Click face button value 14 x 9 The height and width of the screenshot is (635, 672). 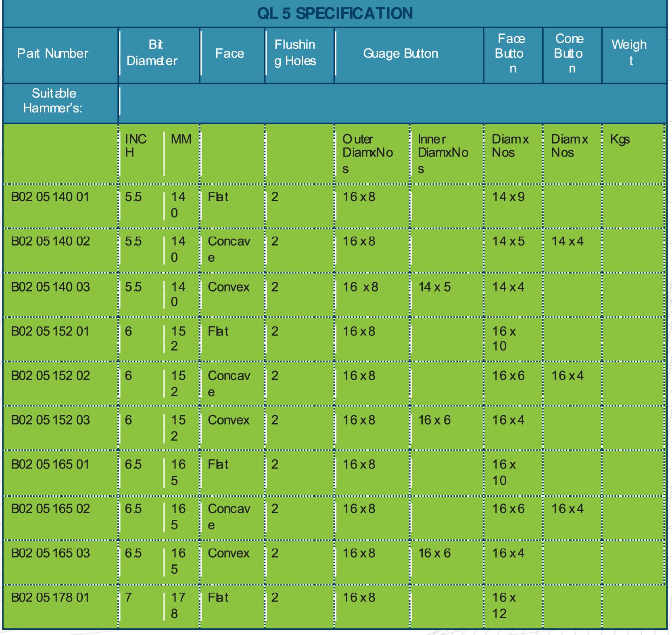[x=508, y=197]
